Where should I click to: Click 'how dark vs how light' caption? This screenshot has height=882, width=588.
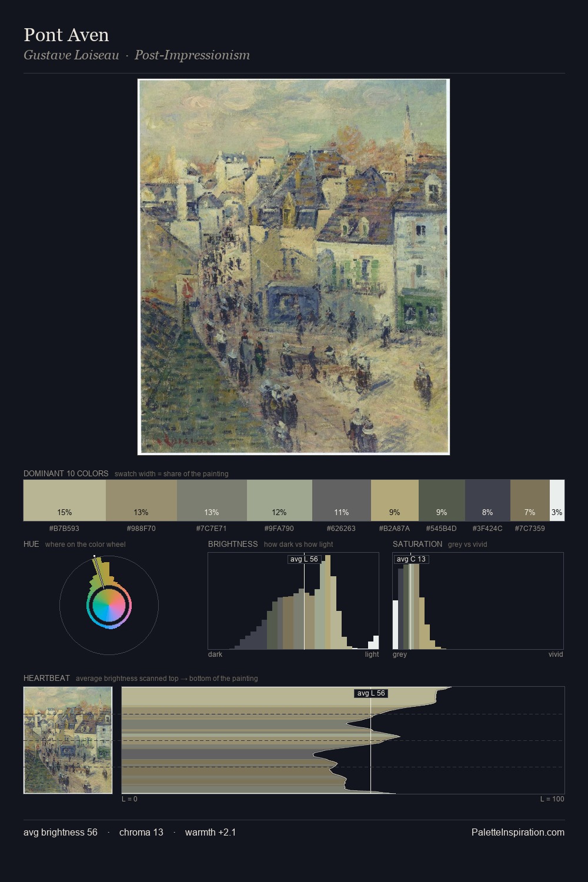299,544
